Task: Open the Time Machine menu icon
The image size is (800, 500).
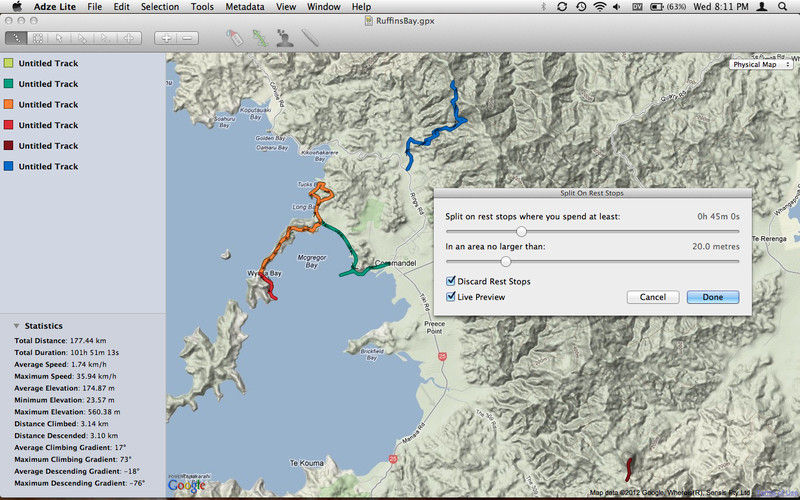Action: (x=581, y=7)
